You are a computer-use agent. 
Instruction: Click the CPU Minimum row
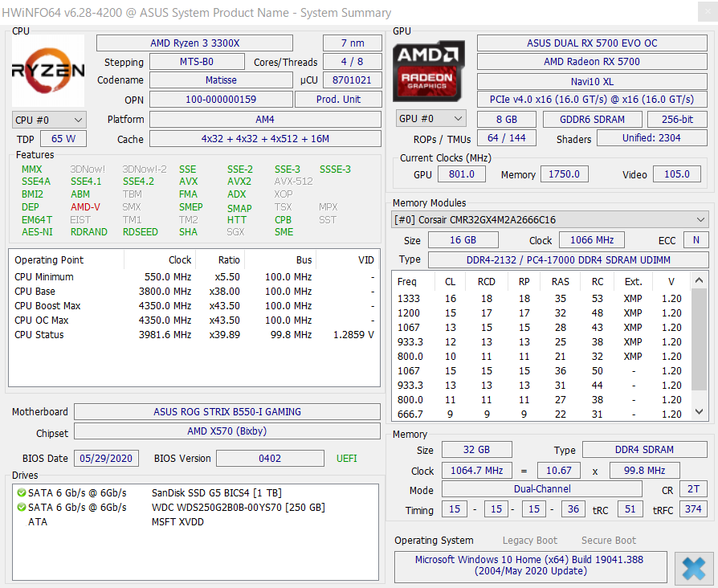(x=194, y=277)
